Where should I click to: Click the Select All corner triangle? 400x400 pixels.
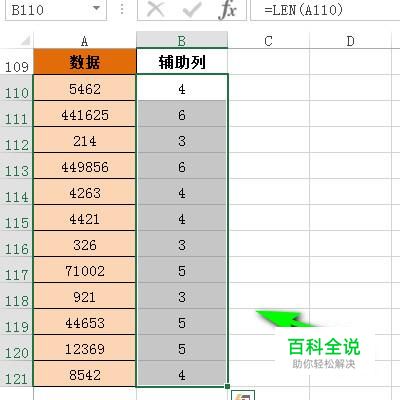[26, 41]
